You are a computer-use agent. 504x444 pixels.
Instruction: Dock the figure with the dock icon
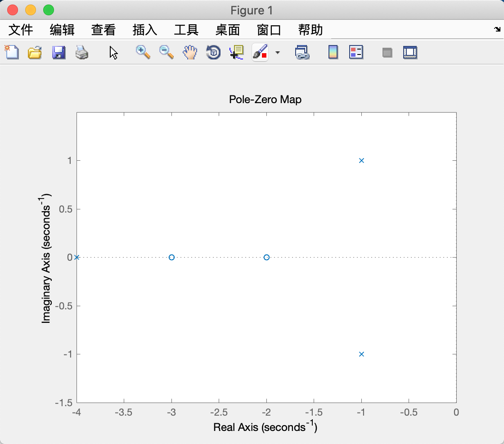pos(387,52)
